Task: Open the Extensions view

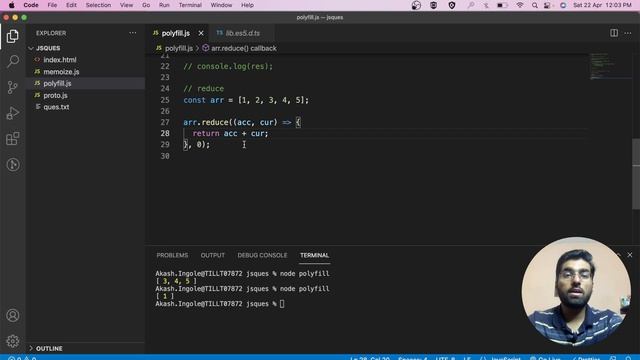Action: click(13, 139)
